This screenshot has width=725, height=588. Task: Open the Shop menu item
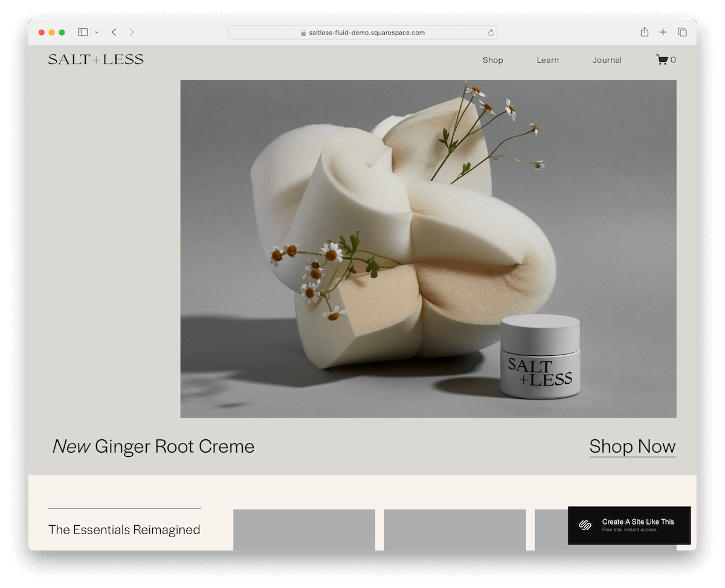click(x=492, y=60)
